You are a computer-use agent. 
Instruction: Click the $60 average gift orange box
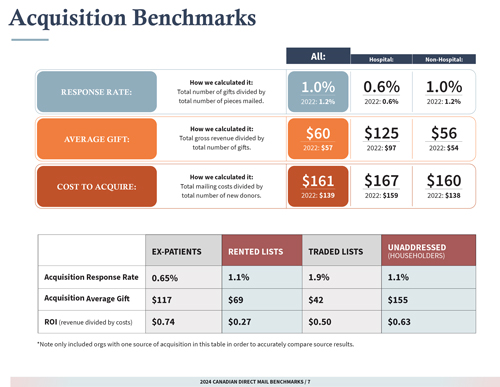tap(318, 139)
